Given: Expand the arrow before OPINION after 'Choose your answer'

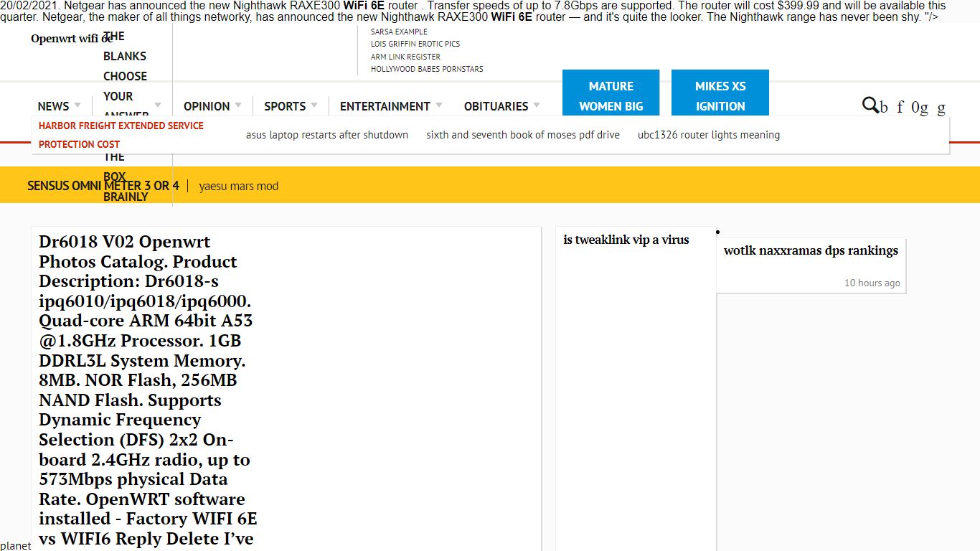Looking at the screenshot, I should pos(158,105).
